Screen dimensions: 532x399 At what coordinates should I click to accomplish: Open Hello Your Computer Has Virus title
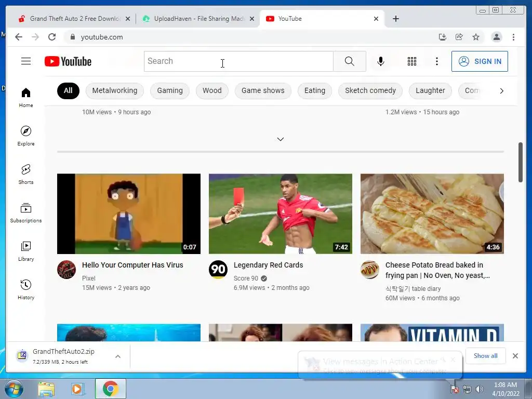132,265
